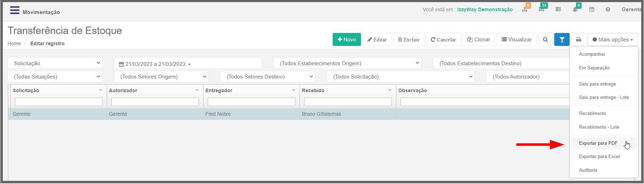Viewport: 644px width, 184px height.
Task: Choose Exportar para Excel from menu
Action: pos(599,156)
